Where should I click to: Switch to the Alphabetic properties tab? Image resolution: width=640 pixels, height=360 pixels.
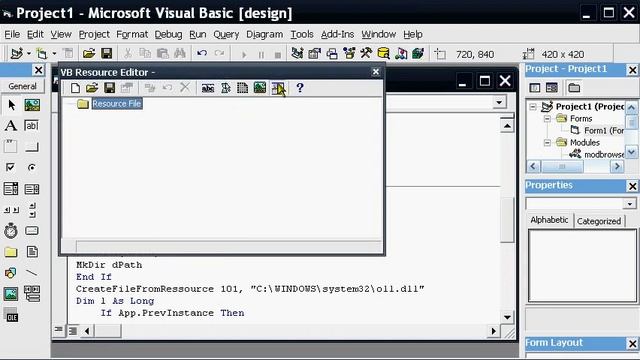(x=549, y=220)
